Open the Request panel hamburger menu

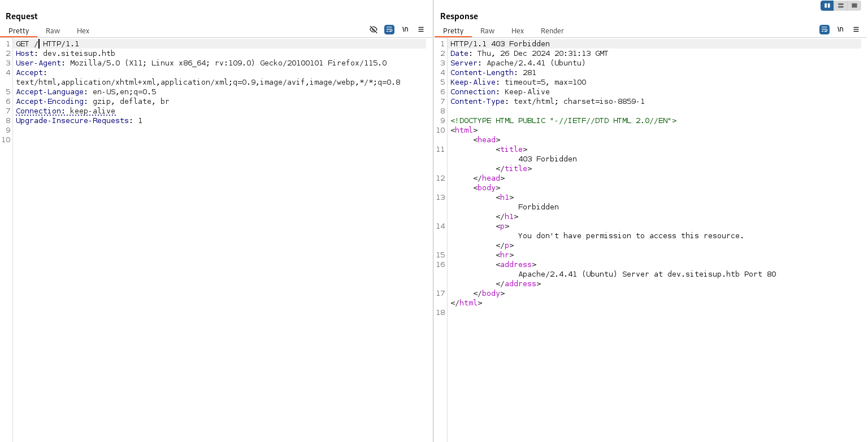click(421, 29)
